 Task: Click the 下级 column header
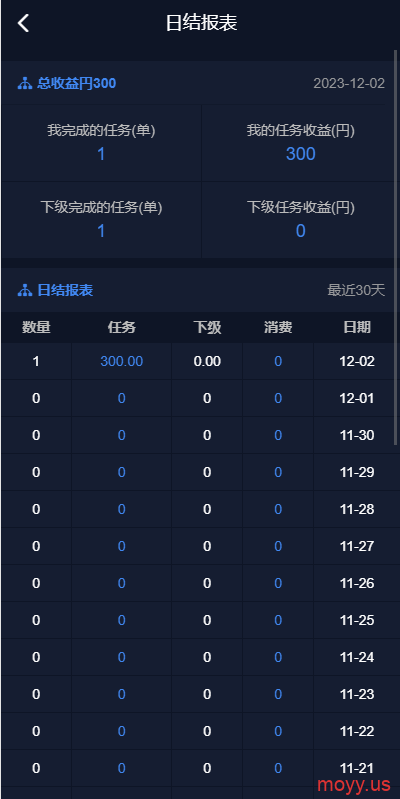point(207,327)
